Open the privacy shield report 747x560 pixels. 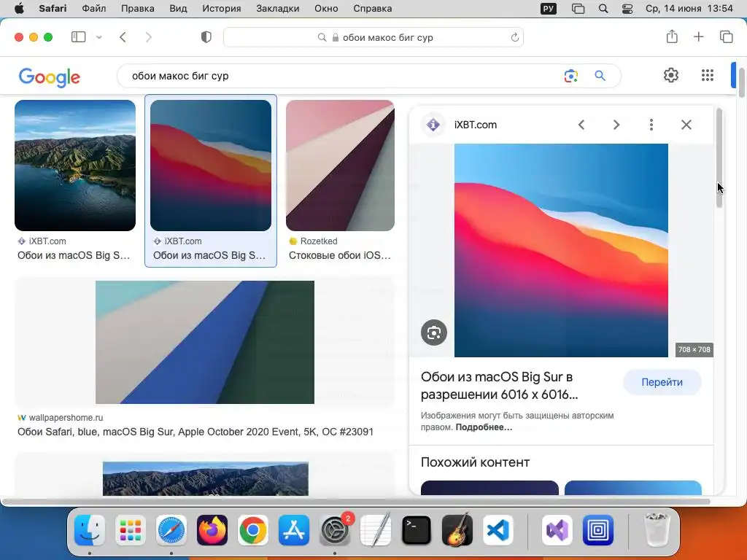pos(206,37)
